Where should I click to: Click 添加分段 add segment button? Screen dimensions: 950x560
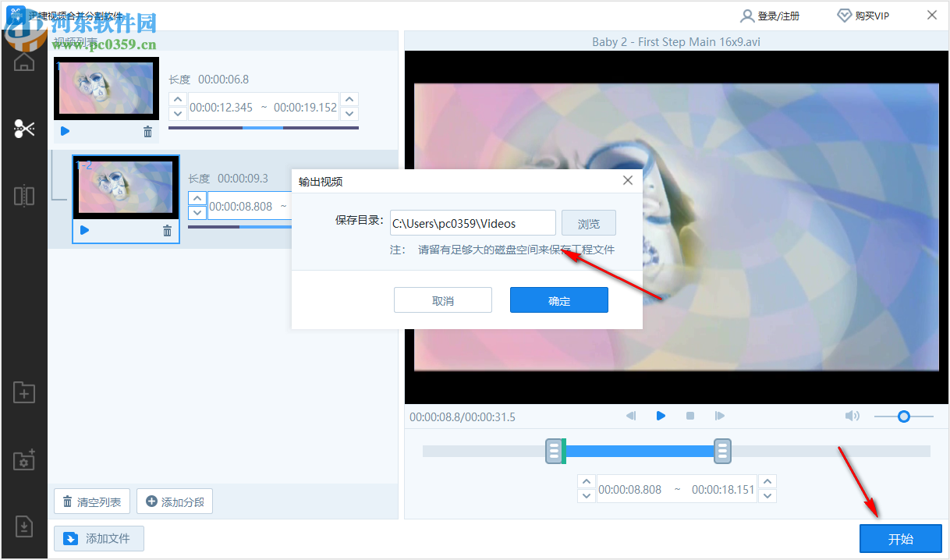(x=175, y=502)
